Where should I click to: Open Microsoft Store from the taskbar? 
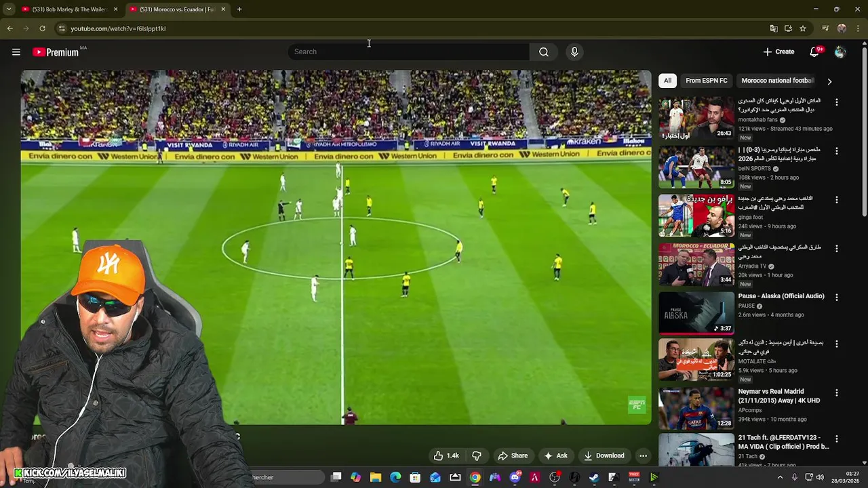point(415,477)
